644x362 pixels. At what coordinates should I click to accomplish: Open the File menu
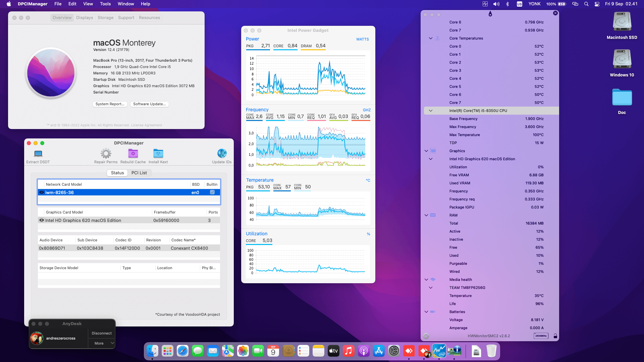(x=58, y=4)
